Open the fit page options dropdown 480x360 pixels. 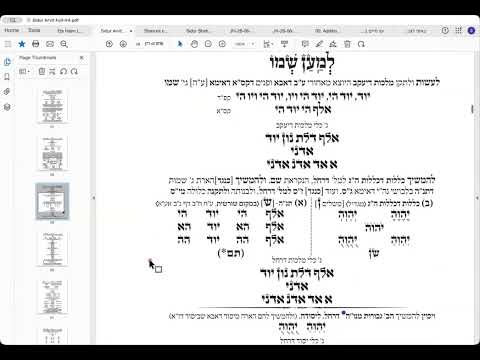268,44
